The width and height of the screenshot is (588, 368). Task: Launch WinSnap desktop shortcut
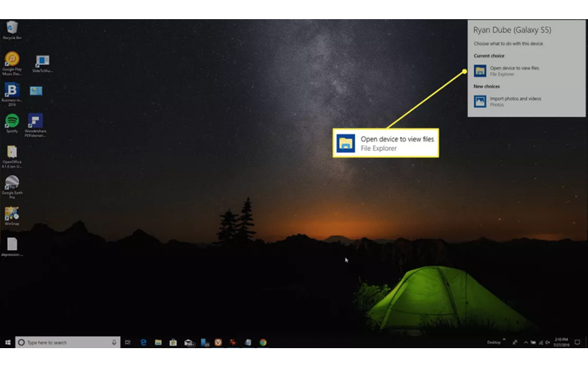pos(12,214)
